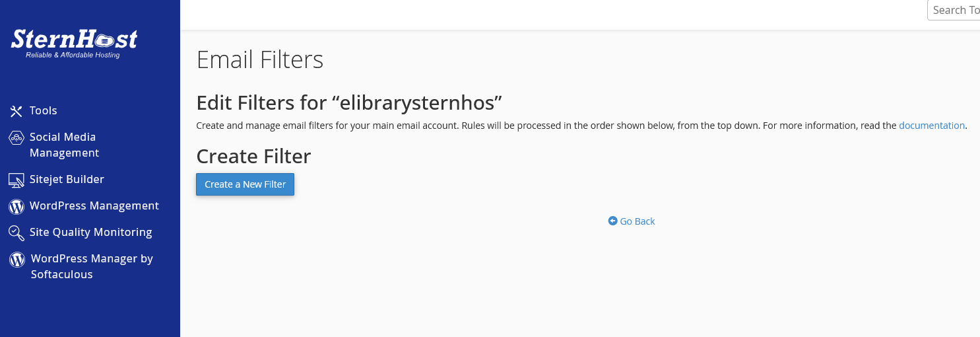Click the Go Back arrow icon
Image resolution: width=980 pixels, height=337 pixels.
point(612,221)
